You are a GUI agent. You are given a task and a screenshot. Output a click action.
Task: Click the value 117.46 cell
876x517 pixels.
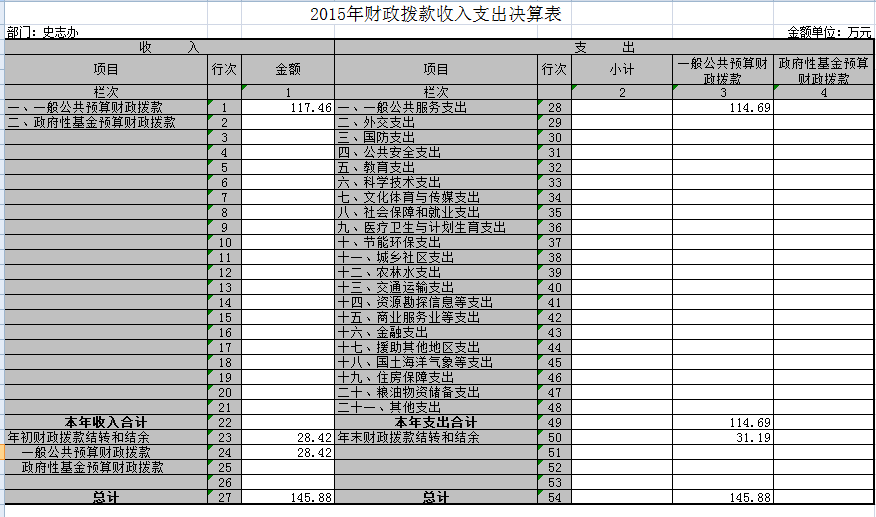[x=288, y=107]
